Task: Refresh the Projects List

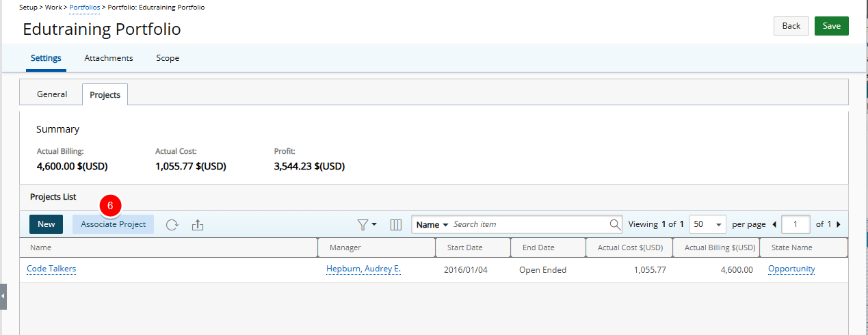Action: (172, 224)
